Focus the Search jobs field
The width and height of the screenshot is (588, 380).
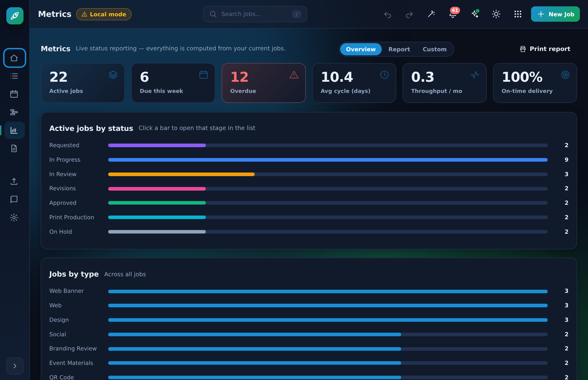click(x=255, y=14)
